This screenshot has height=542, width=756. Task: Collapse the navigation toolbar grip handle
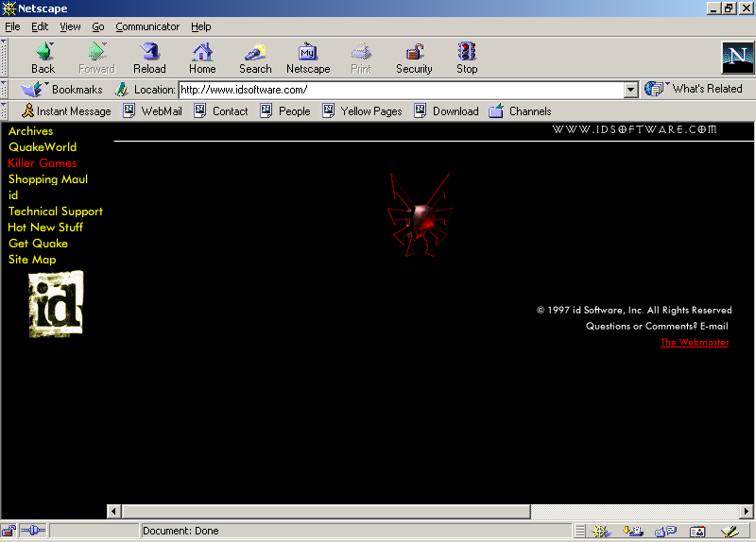point(4,58)
